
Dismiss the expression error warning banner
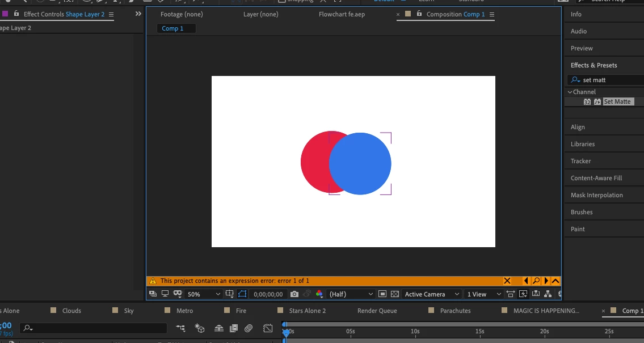(507, 281)
